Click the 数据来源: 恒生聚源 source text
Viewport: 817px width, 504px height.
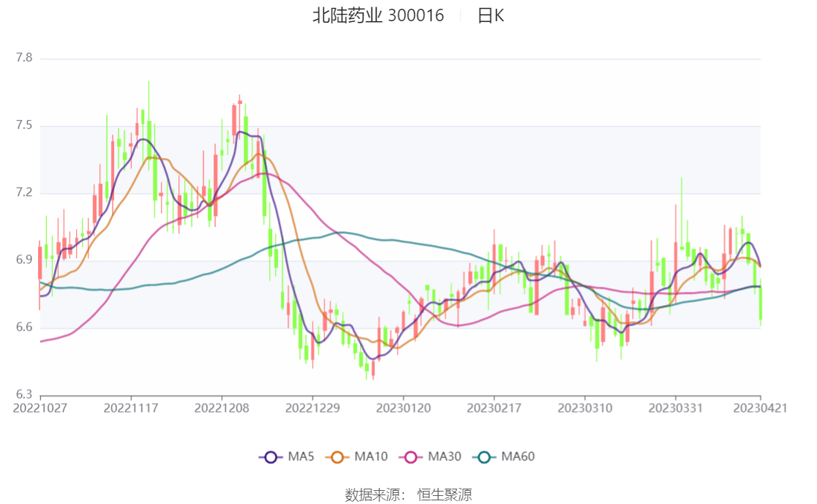408,494
